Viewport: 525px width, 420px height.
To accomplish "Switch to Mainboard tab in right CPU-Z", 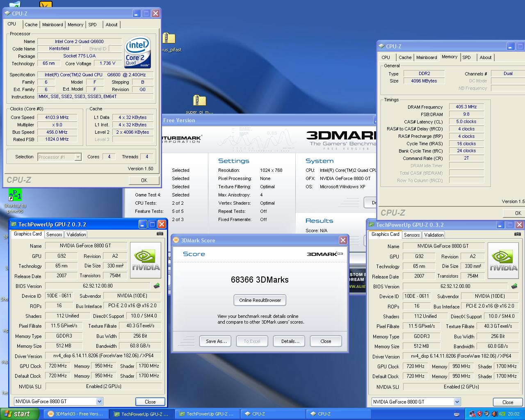I will pos(427,57).
